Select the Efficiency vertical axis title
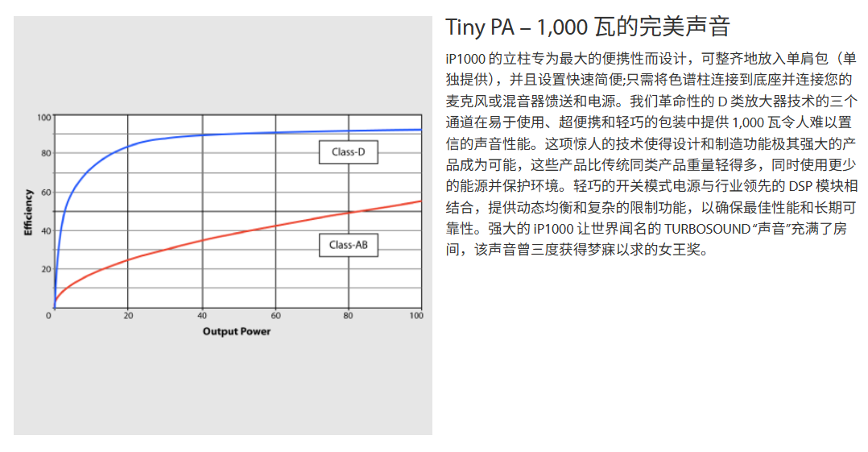868x452 pixels. point(28,212)
